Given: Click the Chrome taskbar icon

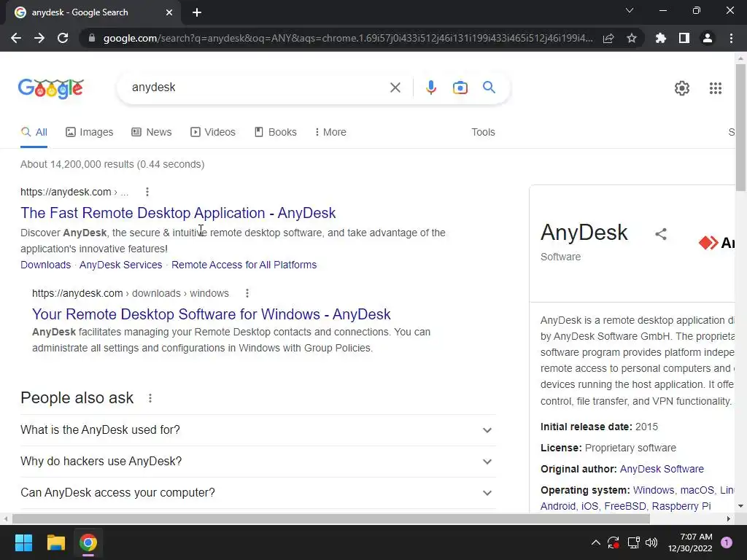Looking at the screenshot, I should point(88,542).
